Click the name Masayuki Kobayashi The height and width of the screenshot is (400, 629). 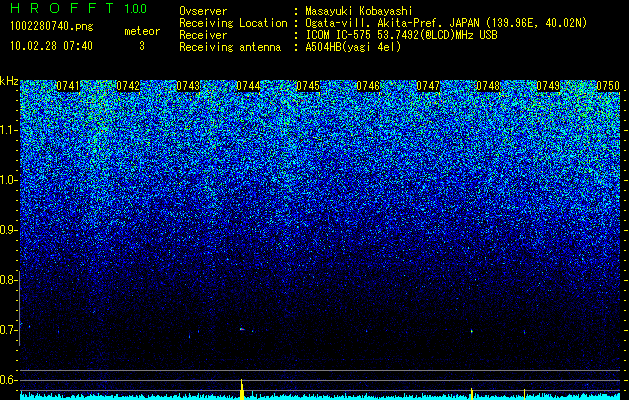(x=359, y=11)
